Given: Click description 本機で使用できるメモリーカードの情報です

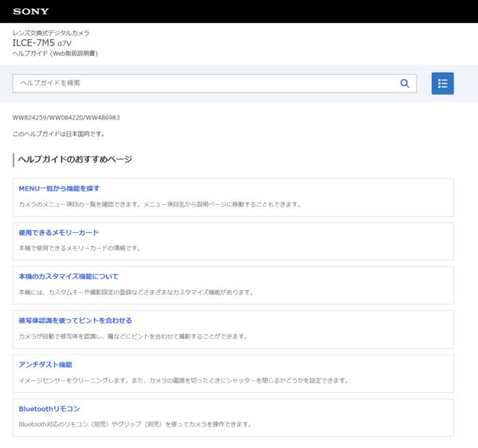Looking at the screenshot, I should pyautogui.click(x=79, y=248).
